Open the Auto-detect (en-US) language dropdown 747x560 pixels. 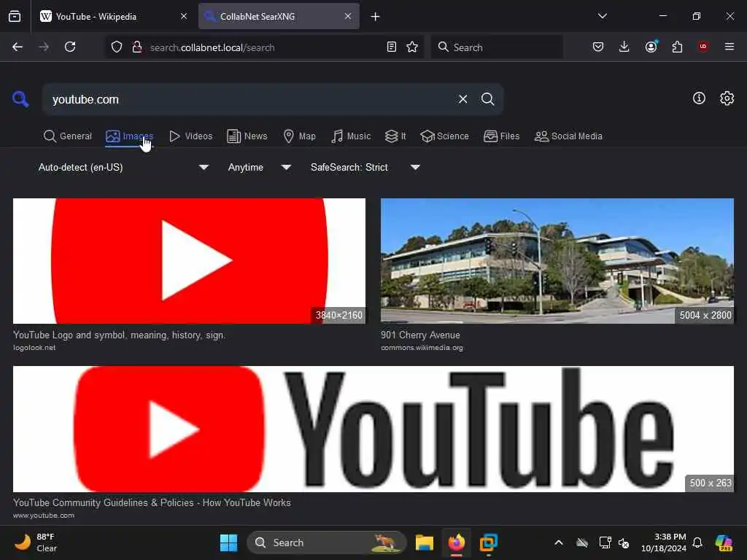point(123,167)
